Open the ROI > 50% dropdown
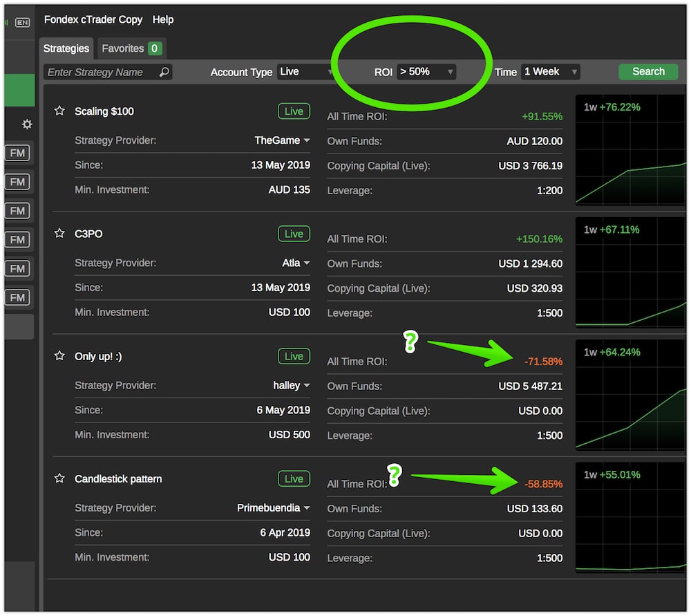The height and width of the screenshot is (616, 691). point(426,72)
